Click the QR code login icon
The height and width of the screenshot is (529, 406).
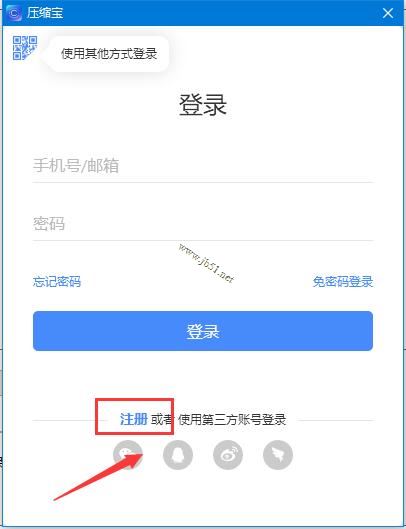click(x=25, y=48)
